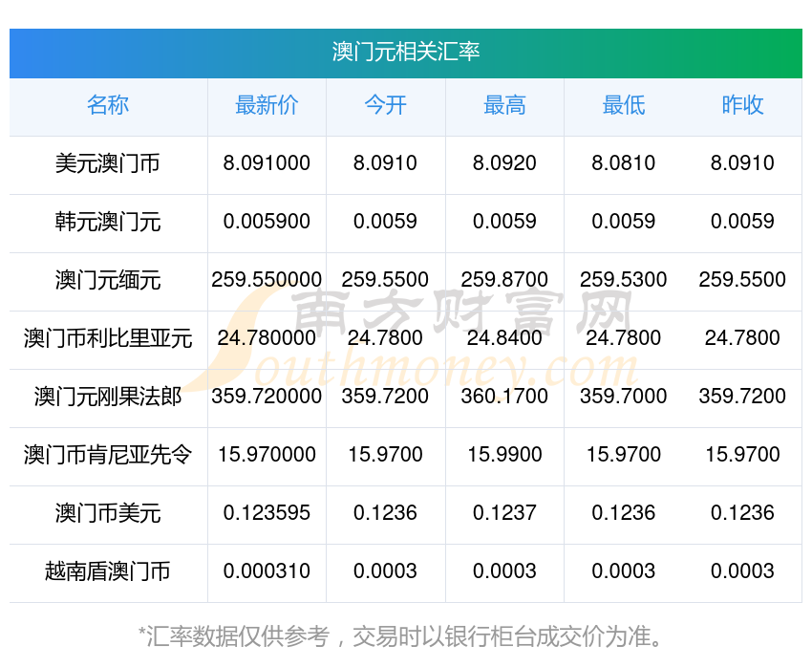The width and height of the screenshot is (812, 667).
Task: Sort by the 最新价 column header
Action: (267, 106)
